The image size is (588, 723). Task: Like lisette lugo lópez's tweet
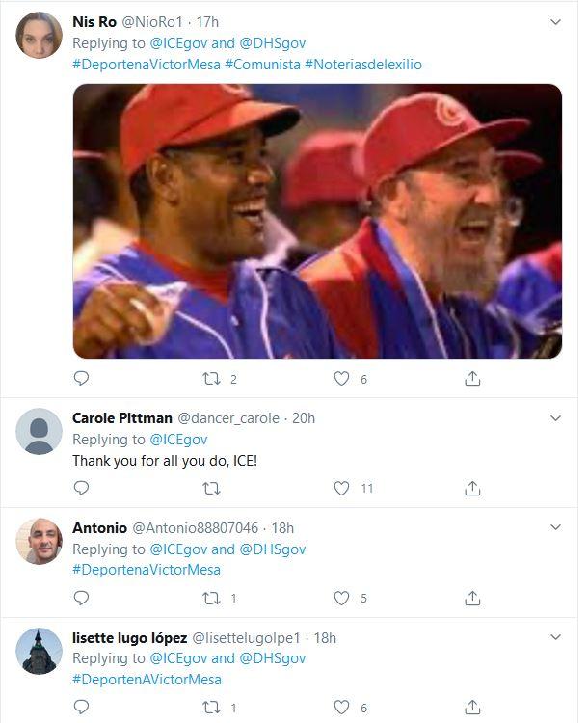point(341,708)
